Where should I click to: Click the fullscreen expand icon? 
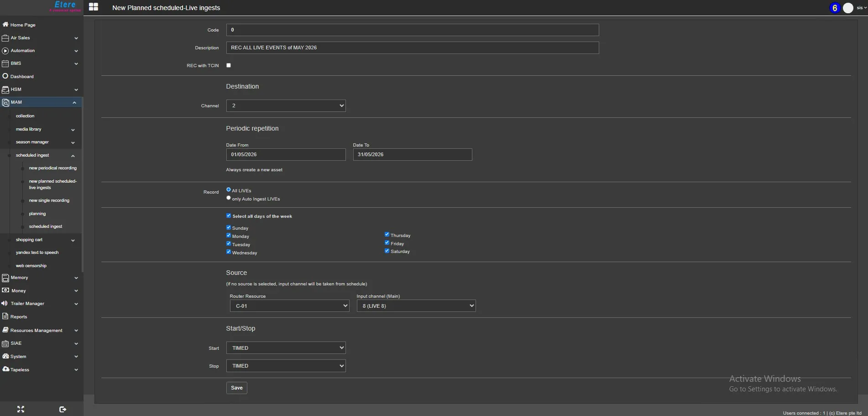[21, 409]
